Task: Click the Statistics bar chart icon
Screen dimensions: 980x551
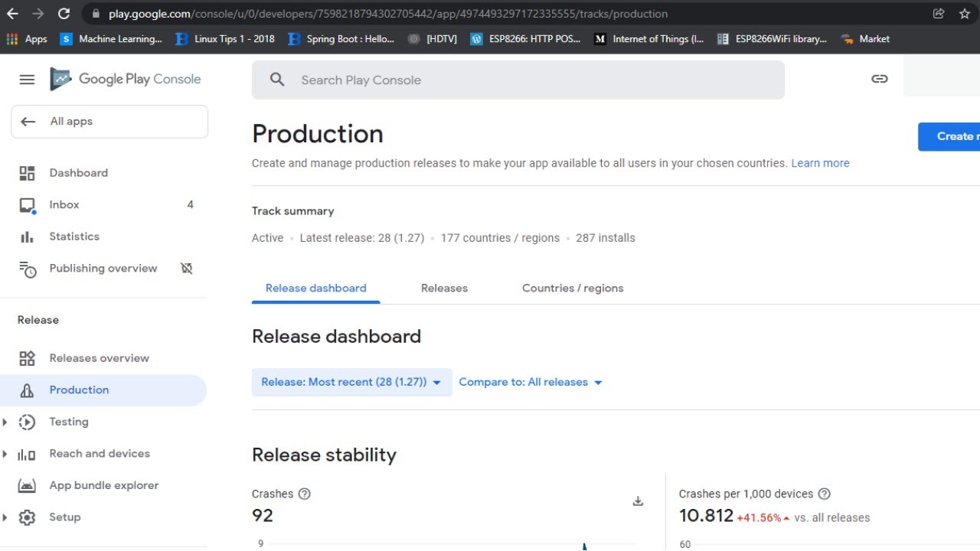Action: (x=27, y=237)
